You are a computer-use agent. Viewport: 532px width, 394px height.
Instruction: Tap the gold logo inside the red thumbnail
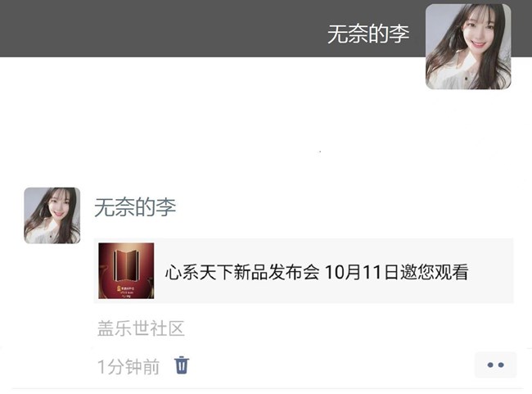pyautogui.click(x=119, y=288)
